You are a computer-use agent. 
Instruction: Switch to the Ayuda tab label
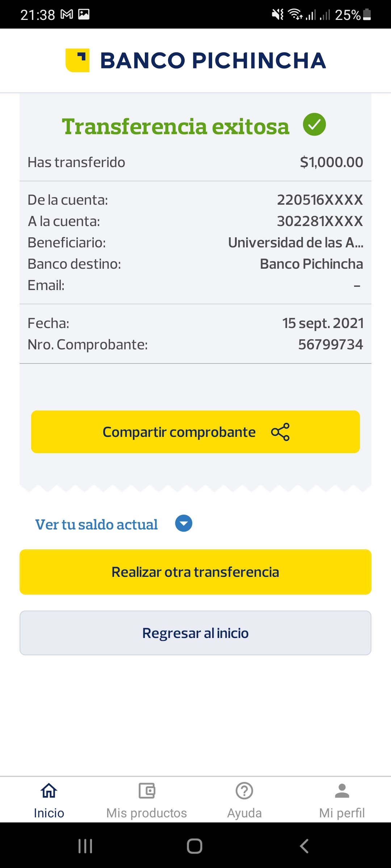244,813
